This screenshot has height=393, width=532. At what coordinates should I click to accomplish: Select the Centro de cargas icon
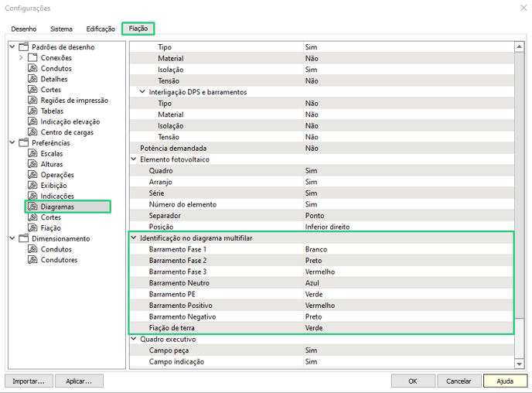coord(32,132)
